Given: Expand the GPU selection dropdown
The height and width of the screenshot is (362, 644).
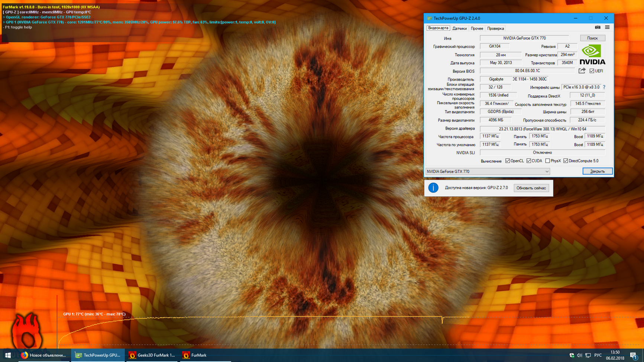Looking at the screenshot, I should pyautogui.click(x=488, y=172).
